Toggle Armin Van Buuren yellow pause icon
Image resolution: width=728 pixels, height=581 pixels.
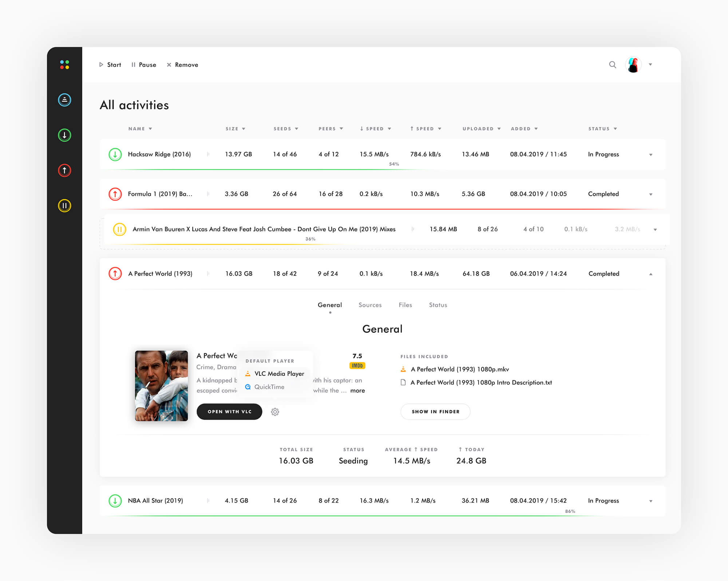coord(119,229)
